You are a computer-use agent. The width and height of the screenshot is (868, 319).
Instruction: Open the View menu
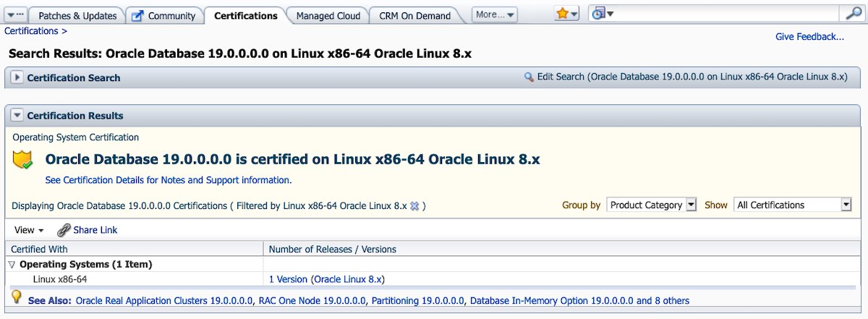29,230
